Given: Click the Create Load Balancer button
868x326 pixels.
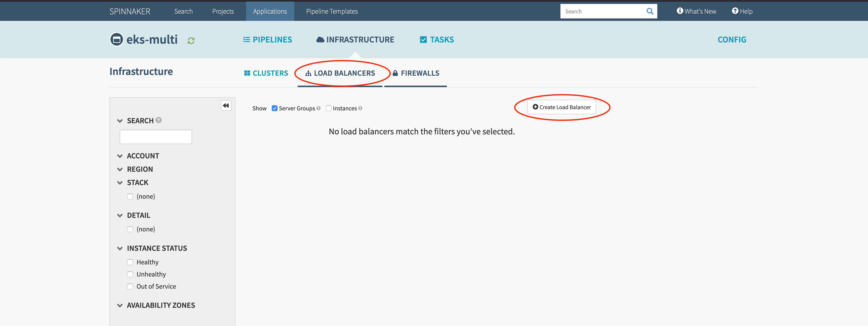Looking at the screenshot, I should click(x=561, y=107).
